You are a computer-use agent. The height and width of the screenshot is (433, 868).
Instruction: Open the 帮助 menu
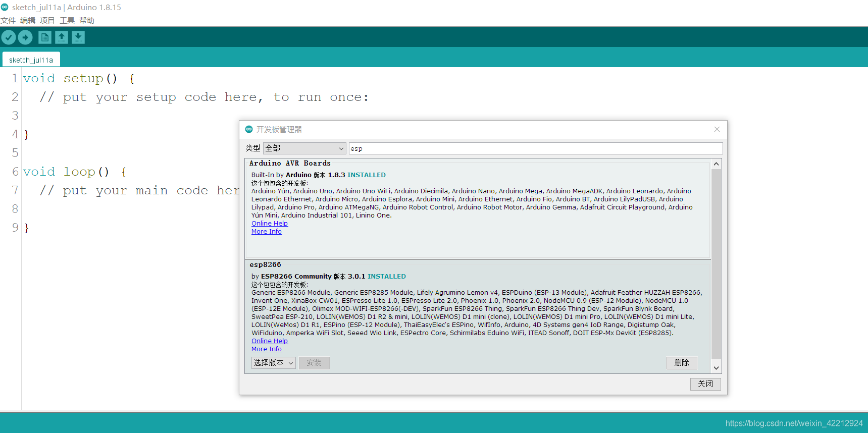(87, 20)
